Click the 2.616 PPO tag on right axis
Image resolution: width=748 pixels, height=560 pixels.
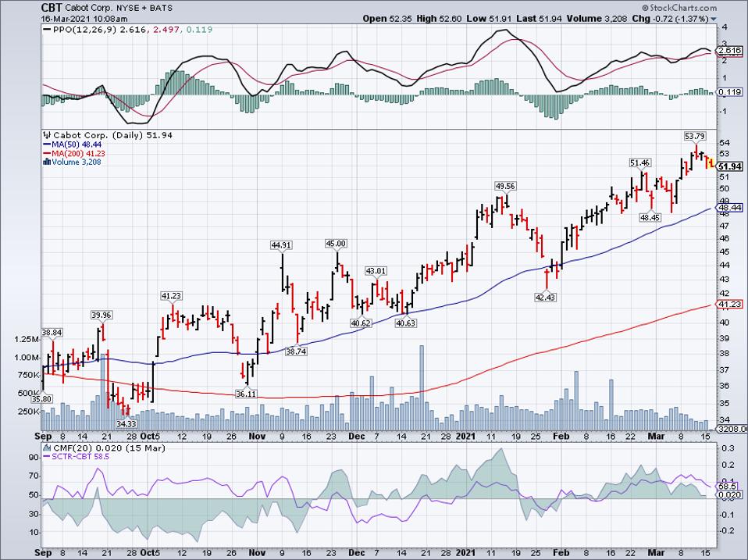[x=730, y=51]
